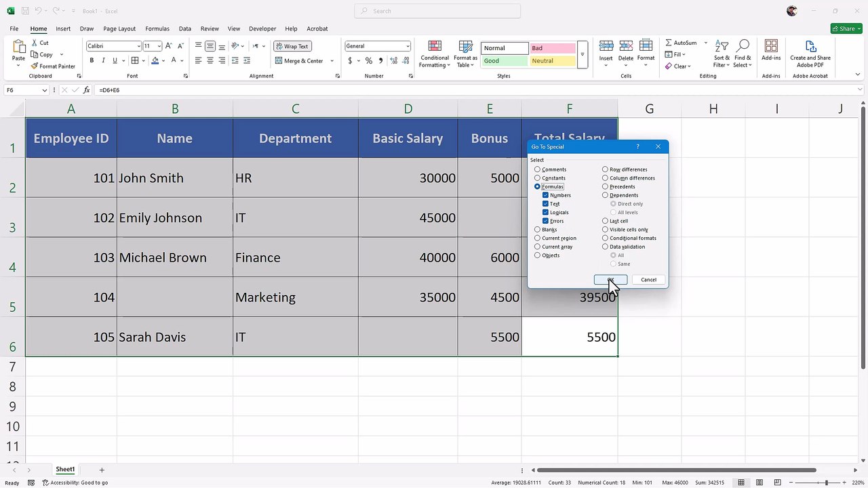
Task: Uncheck the Errors checkbox
Action: (545, 221)
